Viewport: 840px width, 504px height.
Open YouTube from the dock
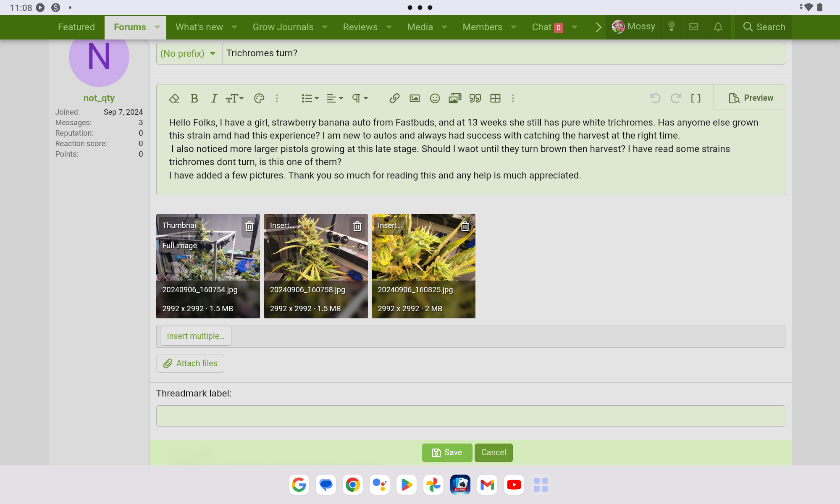point(514,485)
